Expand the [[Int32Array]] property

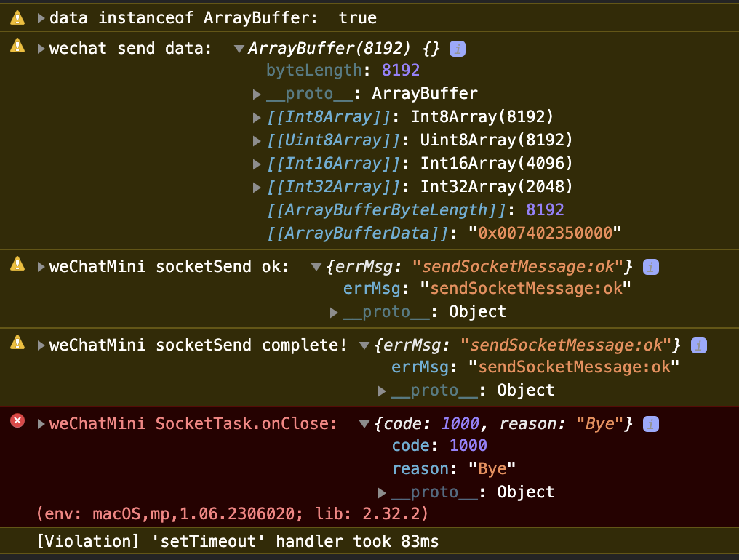[257, 188]
